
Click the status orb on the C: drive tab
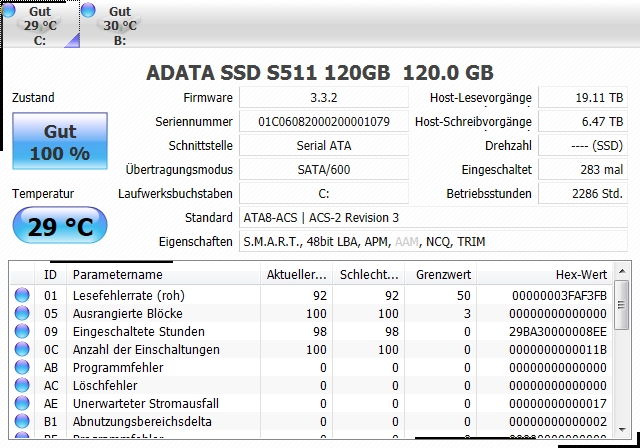click(8, 10)
